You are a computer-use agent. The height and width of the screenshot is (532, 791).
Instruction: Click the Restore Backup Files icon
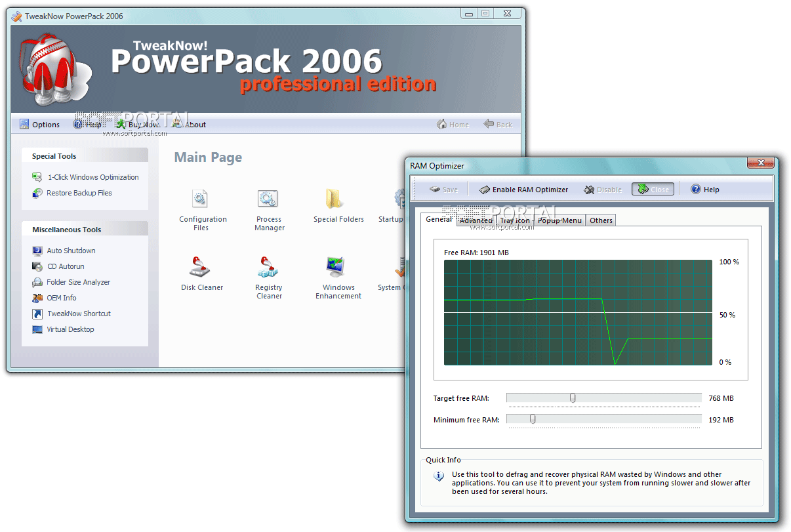(37, 193)
